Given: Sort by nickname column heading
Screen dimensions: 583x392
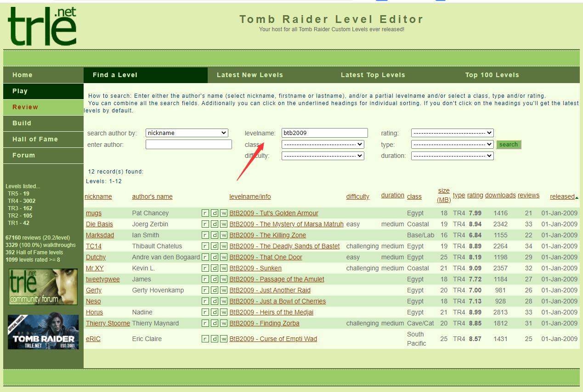Looking at the screenshot, I should [98, 196].
